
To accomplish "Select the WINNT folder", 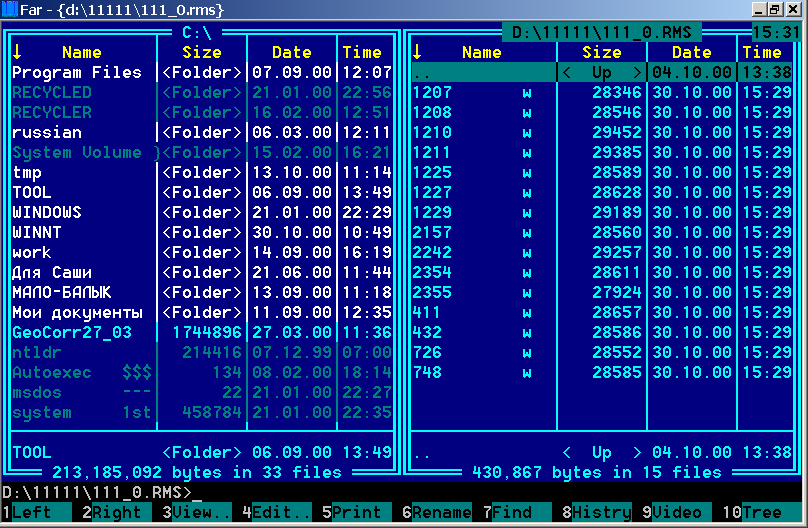I will point(201,233).
